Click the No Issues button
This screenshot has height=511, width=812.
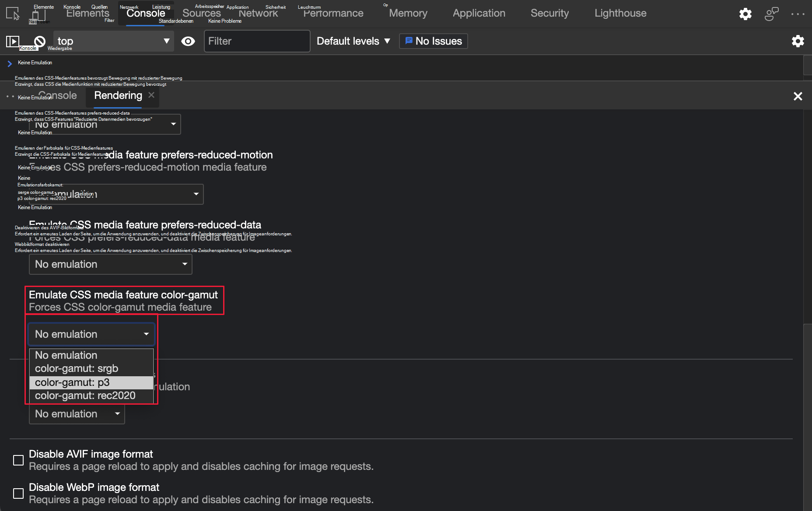tap(433, 41)
